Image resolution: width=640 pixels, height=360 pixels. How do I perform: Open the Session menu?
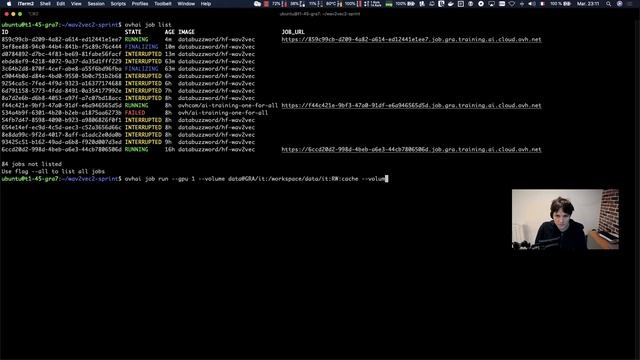[x=96, y=4]
